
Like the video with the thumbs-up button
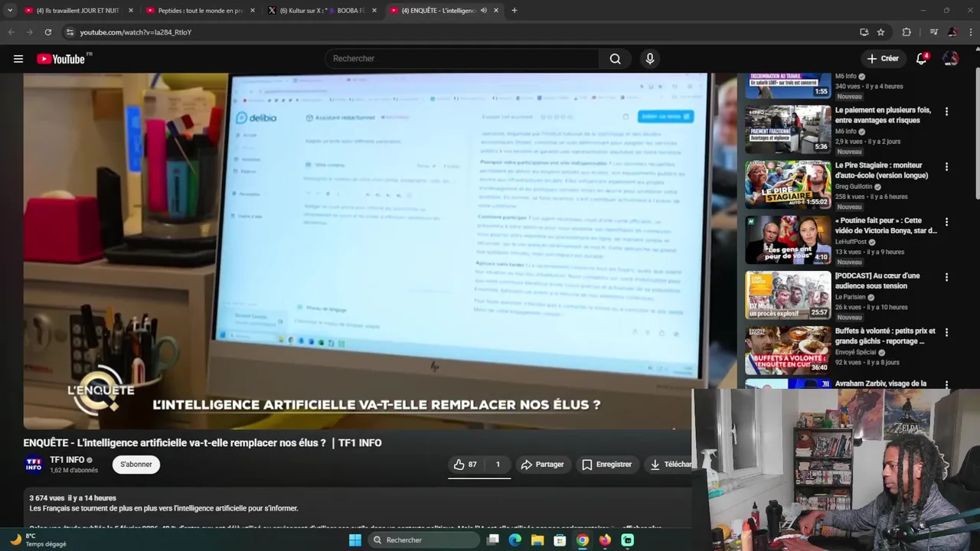tap(465, 465)
